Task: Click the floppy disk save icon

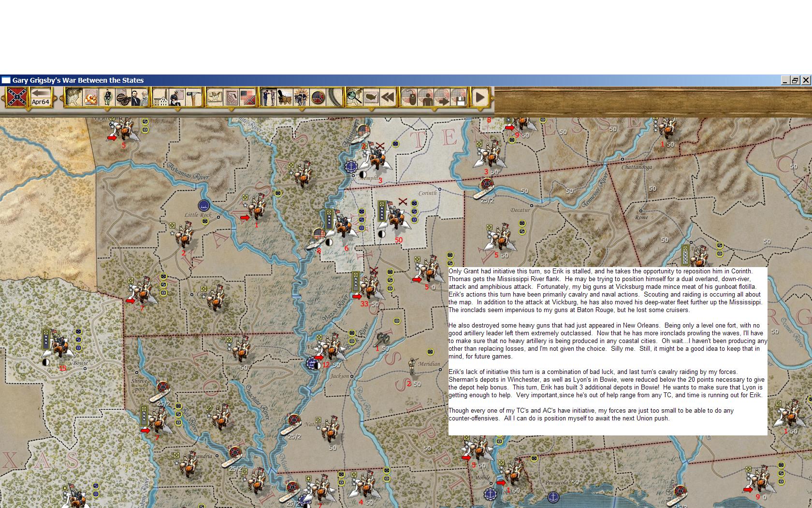Action: 459,97
